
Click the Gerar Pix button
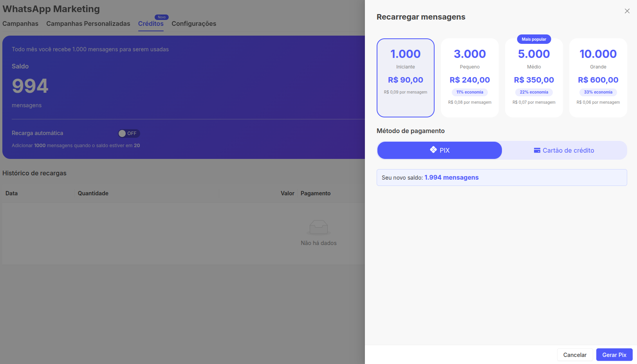pos(614,355)
